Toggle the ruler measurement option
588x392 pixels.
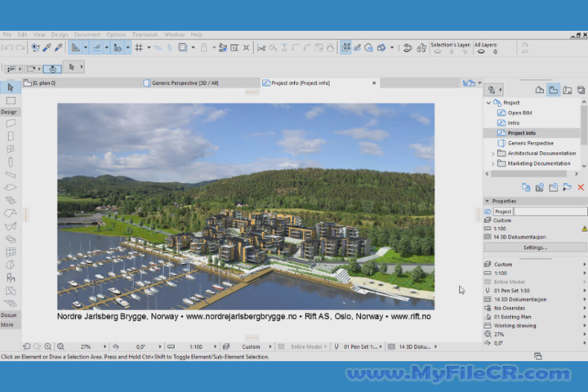tap(118, 47)
